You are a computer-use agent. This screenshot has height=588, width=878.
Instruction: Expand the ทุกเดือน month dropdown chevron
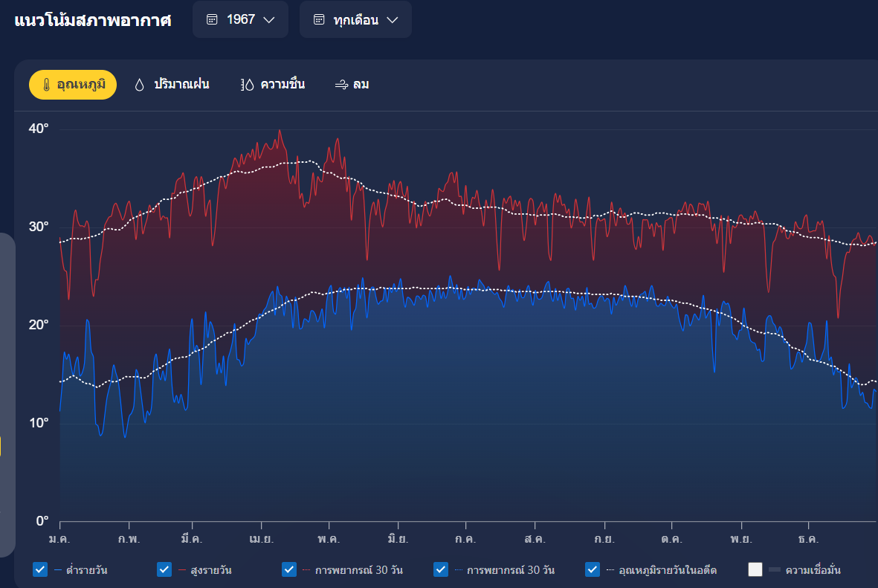393,19
